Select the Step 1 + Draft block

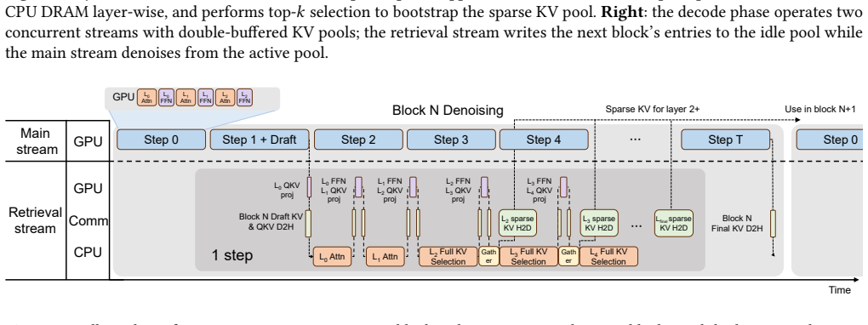[x=260, y=140]
